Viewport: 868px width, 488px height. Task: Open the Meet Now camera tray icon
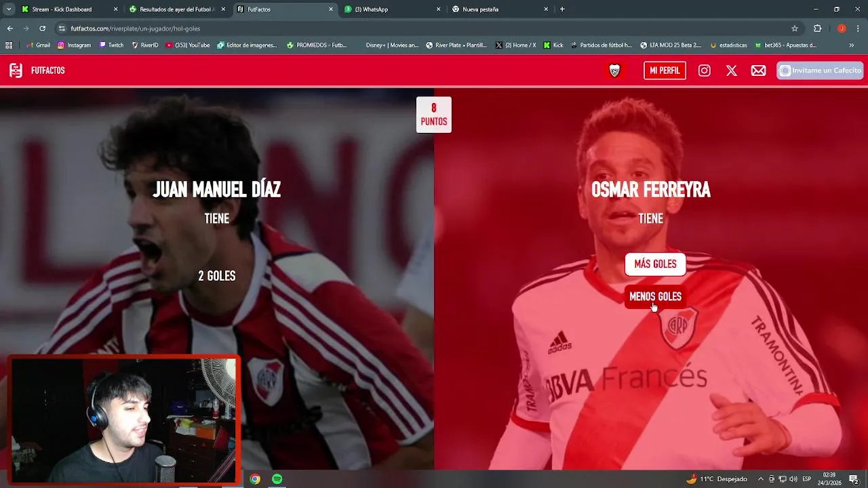click(x=772, y=479)
